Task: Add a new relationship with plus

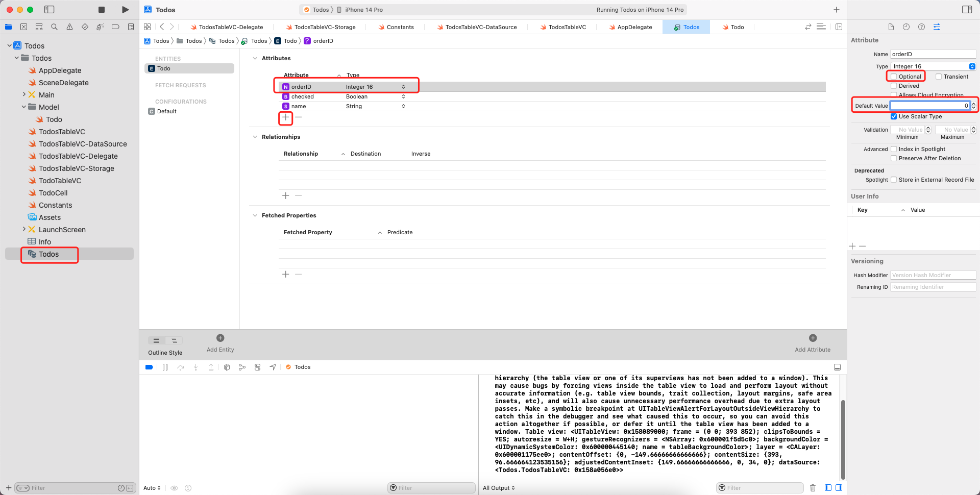Action: pyautogui.click(x=286, y=196)
